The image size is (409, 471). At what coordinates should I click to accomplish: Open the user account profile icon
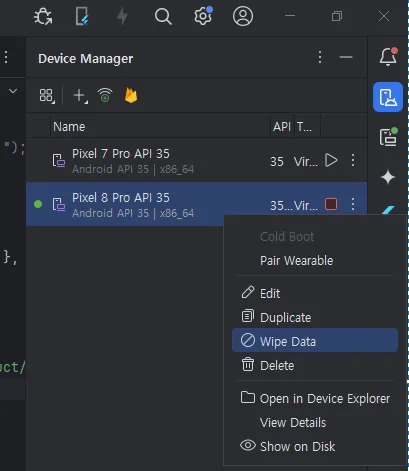(x=243, y=16)
